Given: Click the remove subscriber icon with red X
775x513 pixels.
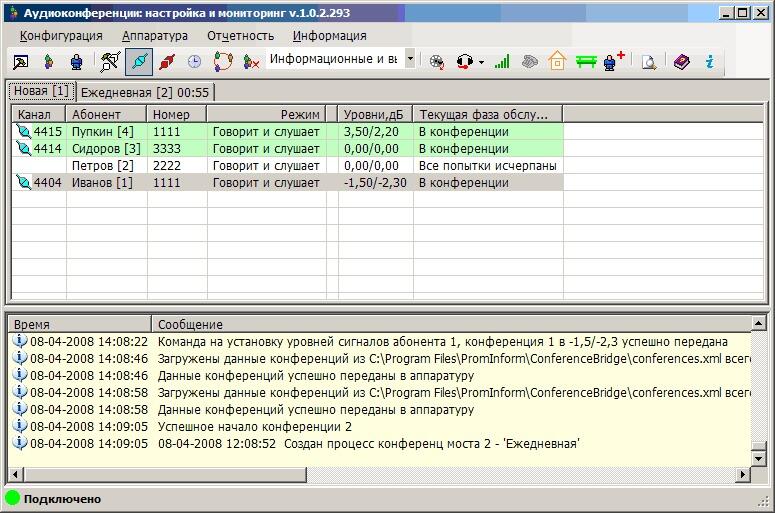Looking at the screenshot, I should [251, 62].
